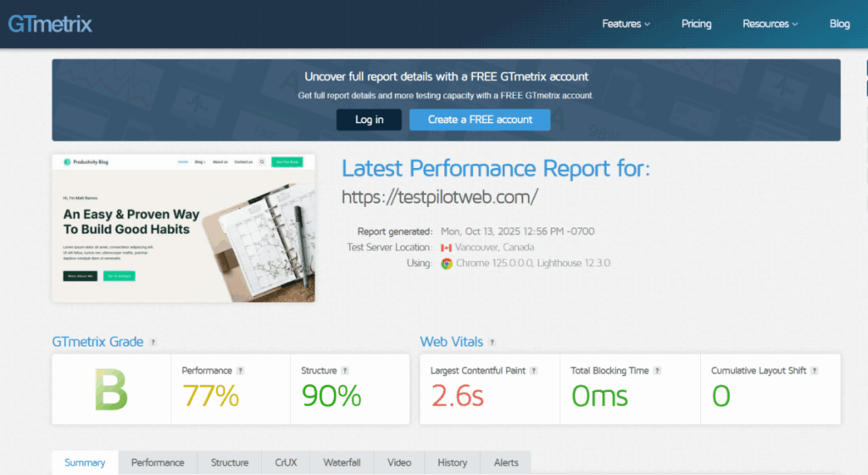868x475 pixels.
Task: Click the Vancouver, Canada location text
Action: 494,248
